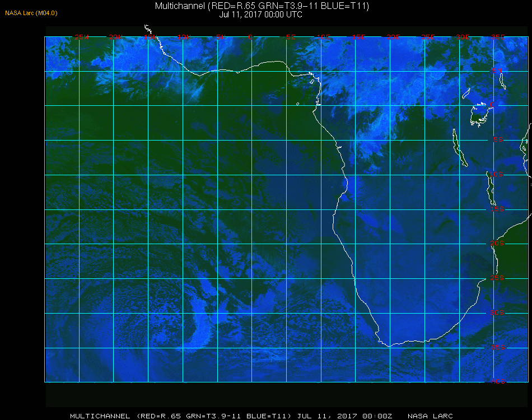Click the 20E longitude label

click(393, 37)
